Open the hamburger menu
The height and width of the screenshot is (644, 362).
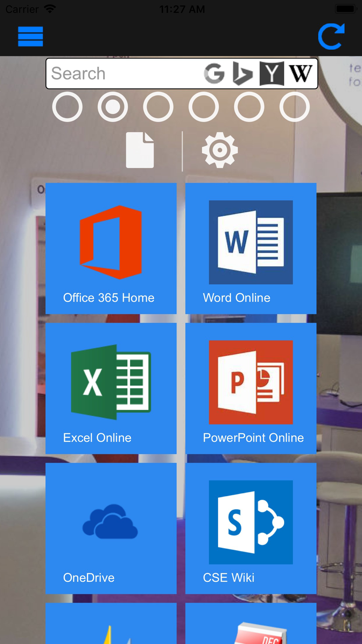point(30,37)
